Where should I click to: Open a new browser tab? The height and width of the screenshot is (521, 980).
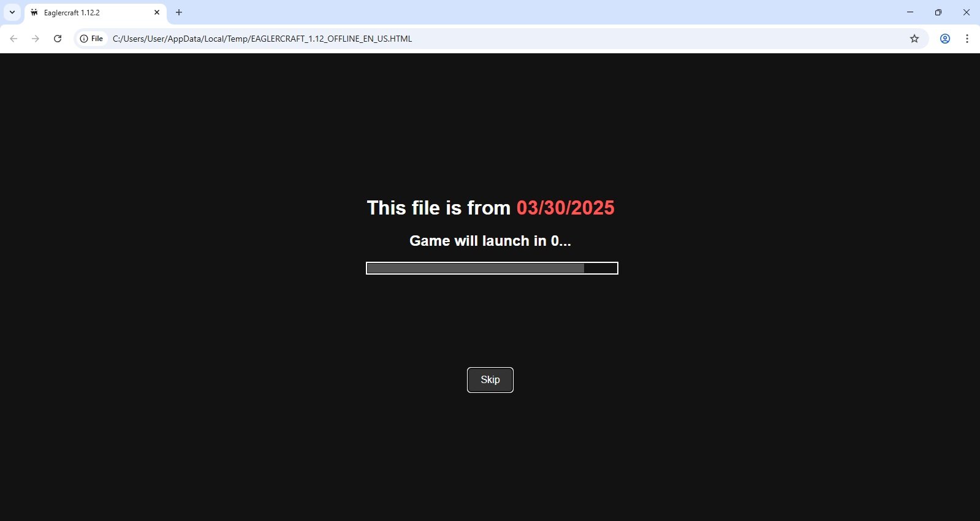[x=179, y=12]
